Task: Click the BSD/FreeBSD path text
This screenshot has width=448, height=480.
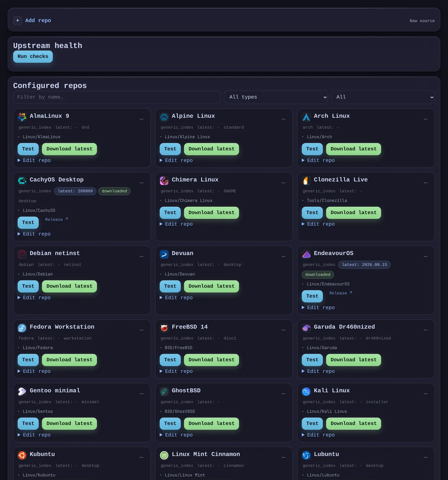Action: click(179, 348)
